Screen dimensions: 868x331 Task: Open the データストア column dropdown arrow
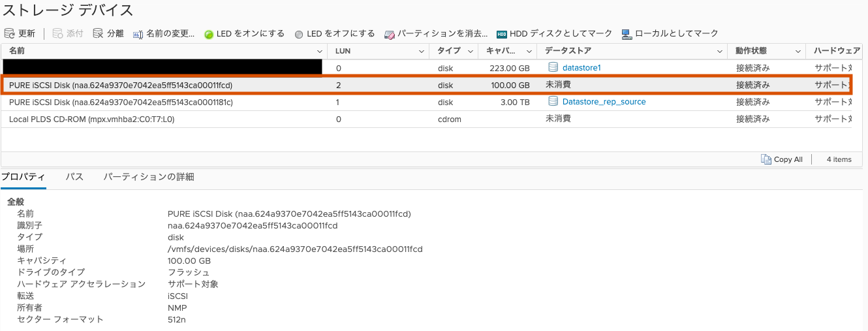pyautogui.click(x=720, y=51)
